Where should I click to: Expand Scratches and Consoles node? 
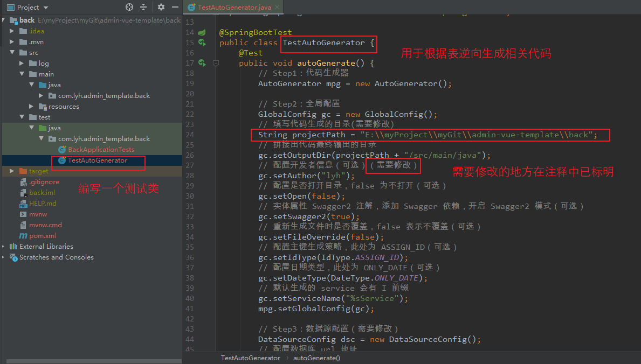(x=4, y=257)
